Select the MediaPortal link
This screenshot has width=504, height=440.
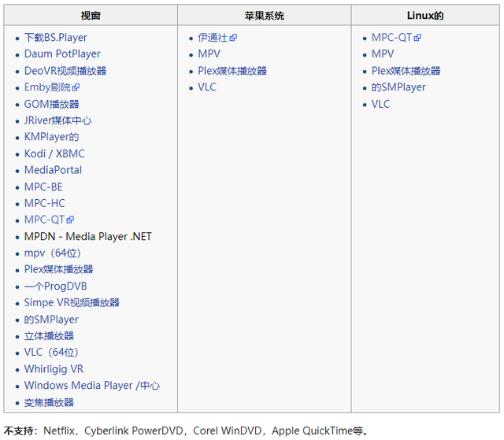(x=53, y=170)
